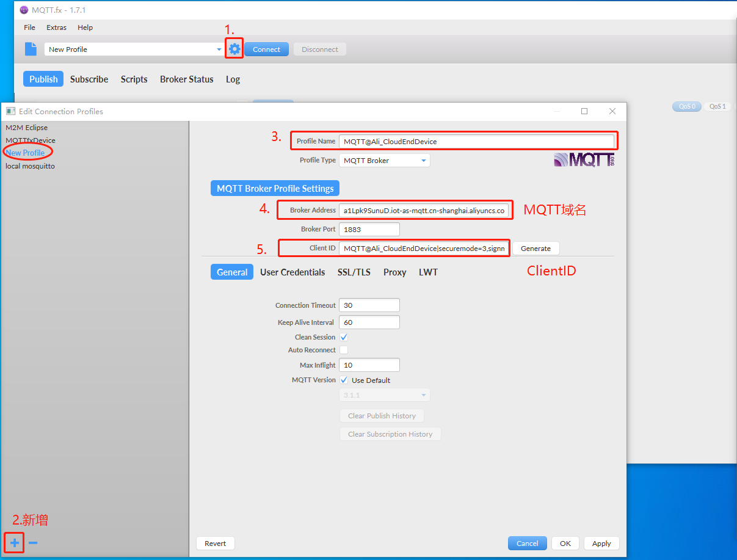The height and width of the screenshot is (560, 737).
Task: Click the Connect button
Action: click(267, 49)
